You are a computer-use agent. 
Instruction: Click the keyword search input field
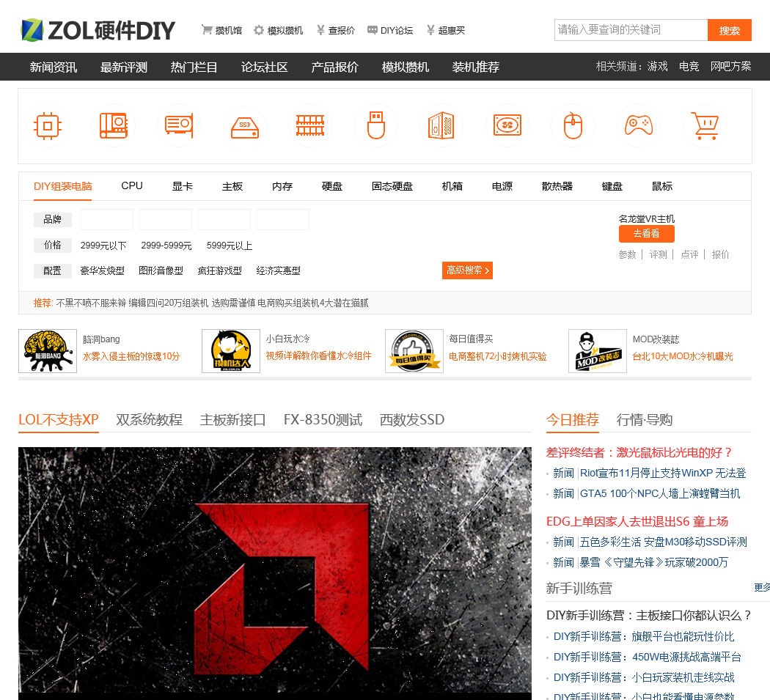tap(631, 30)
